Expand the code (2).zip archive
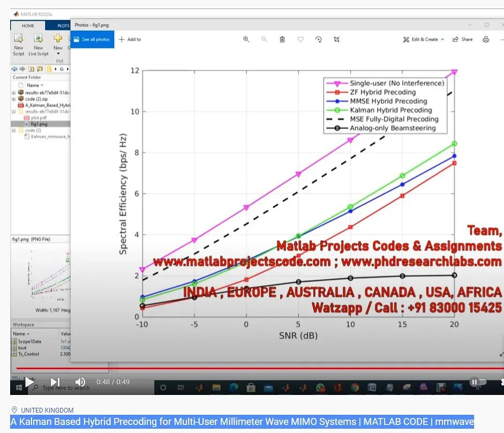Image resolution: width=504 pixels, height=433 pixels. [14, 99]
